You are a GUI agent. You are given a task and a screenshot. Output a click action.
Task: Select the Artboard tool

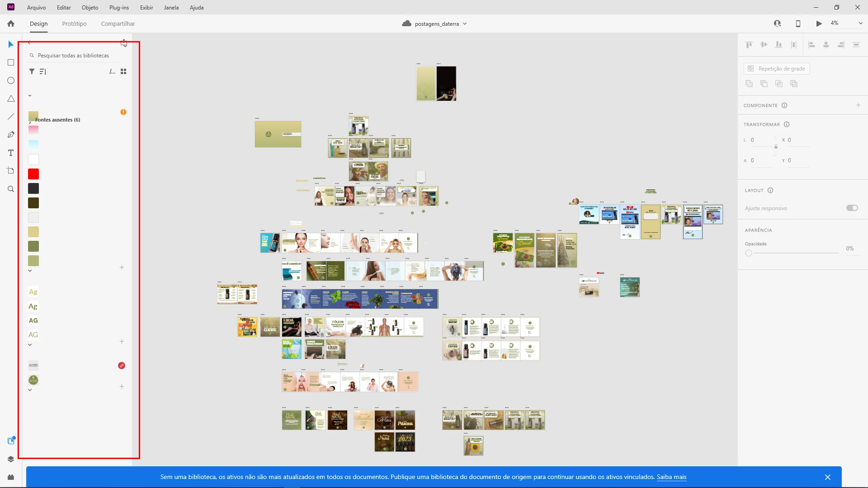click(x=11, y=170)
